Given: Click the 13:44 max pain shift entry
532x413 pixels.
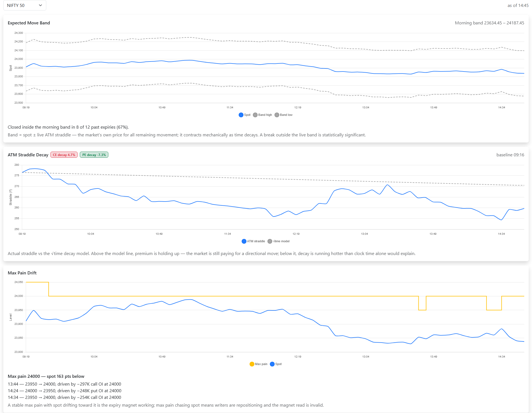Looking at the screenshot, I should point(64,384).
